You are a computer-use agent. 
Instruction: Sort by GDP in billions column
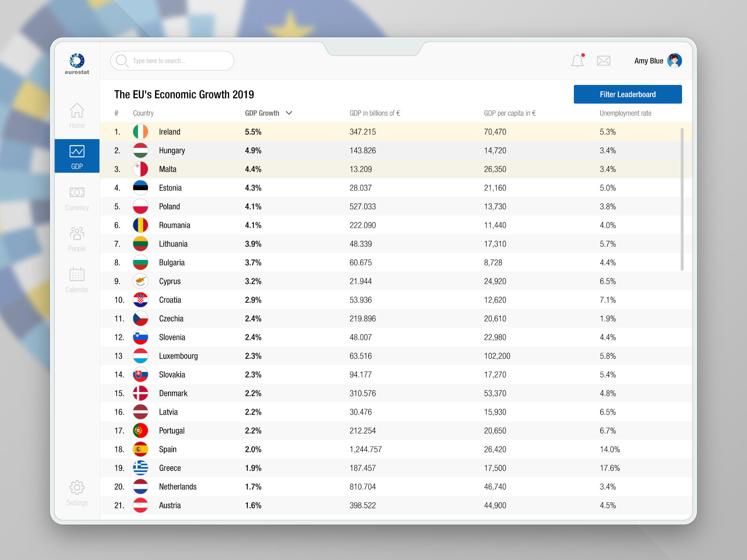coord(374,113)
